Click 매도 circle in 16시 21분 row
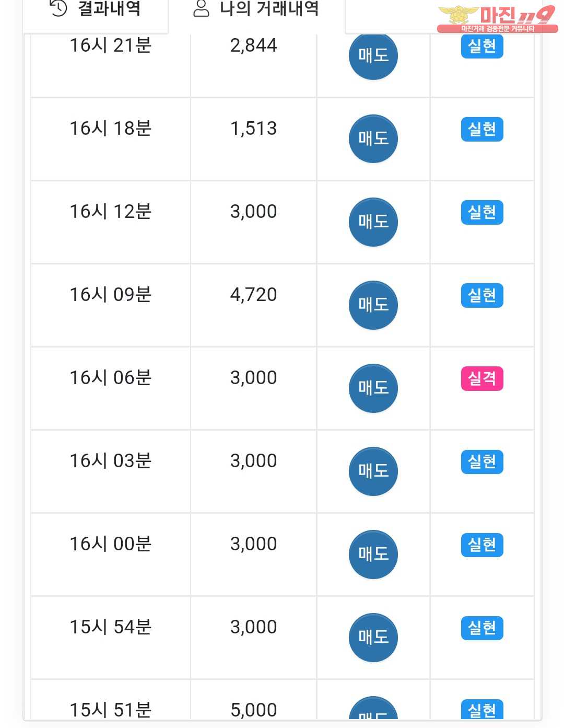 [x=373, y=55]
